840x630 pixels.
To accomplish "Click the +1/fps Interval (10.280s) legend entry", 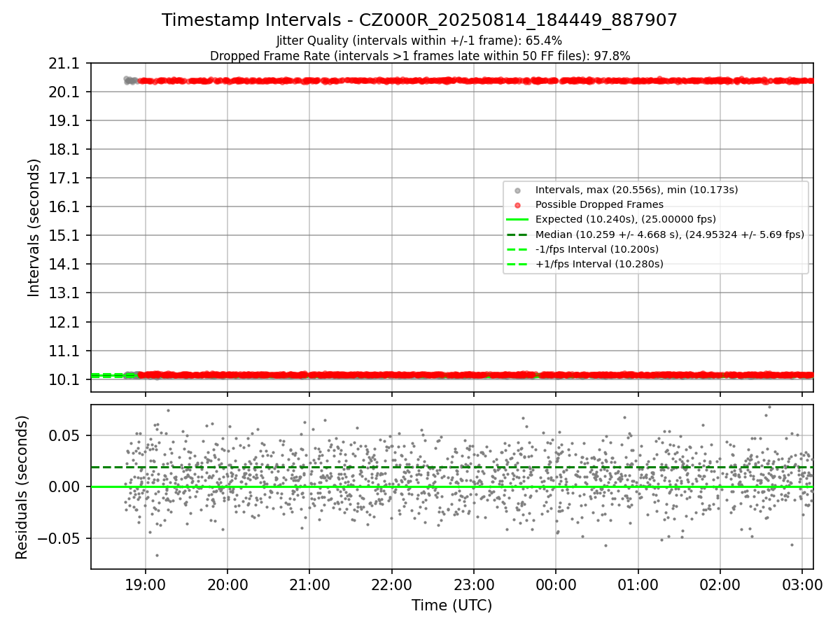I will (x=599, y=264).
